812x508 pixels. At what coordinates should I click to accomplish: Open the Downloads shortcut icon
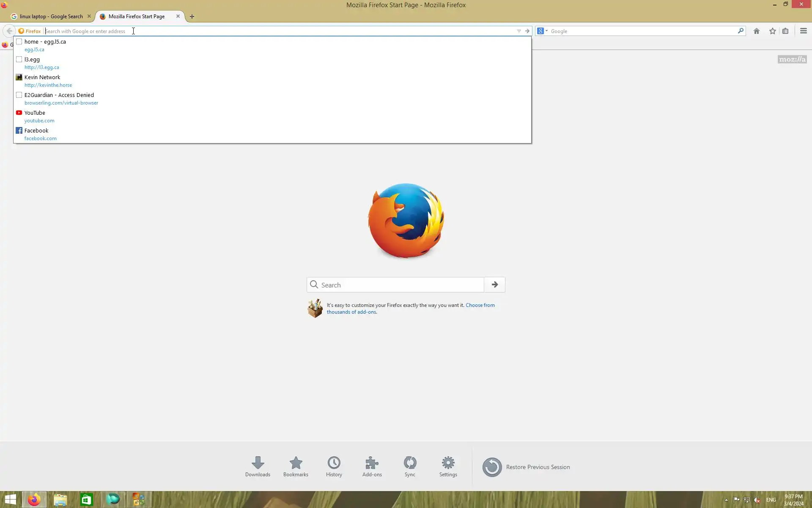[258, 466]
